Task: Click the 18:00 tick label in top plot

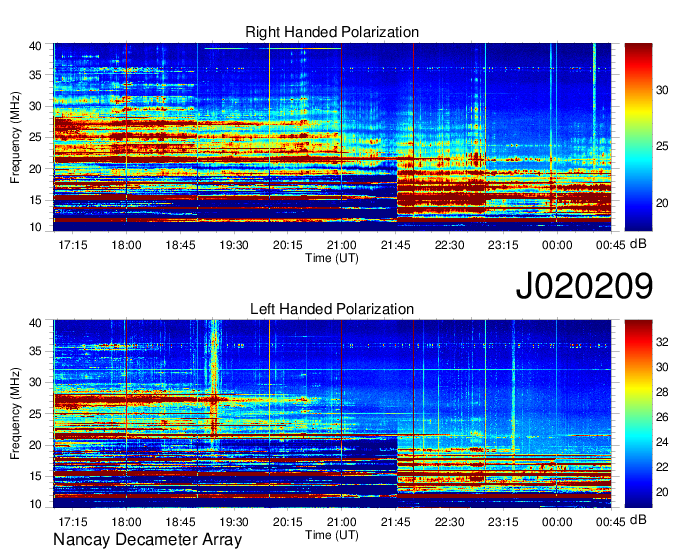Action: click(126, 245)
